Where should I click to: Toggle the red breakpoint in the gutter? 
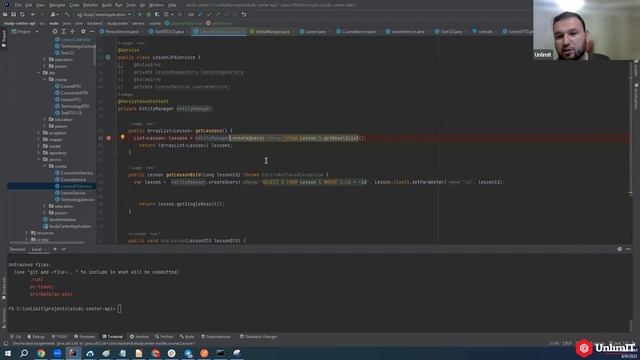pyautogui.click(x=109, y=138)
